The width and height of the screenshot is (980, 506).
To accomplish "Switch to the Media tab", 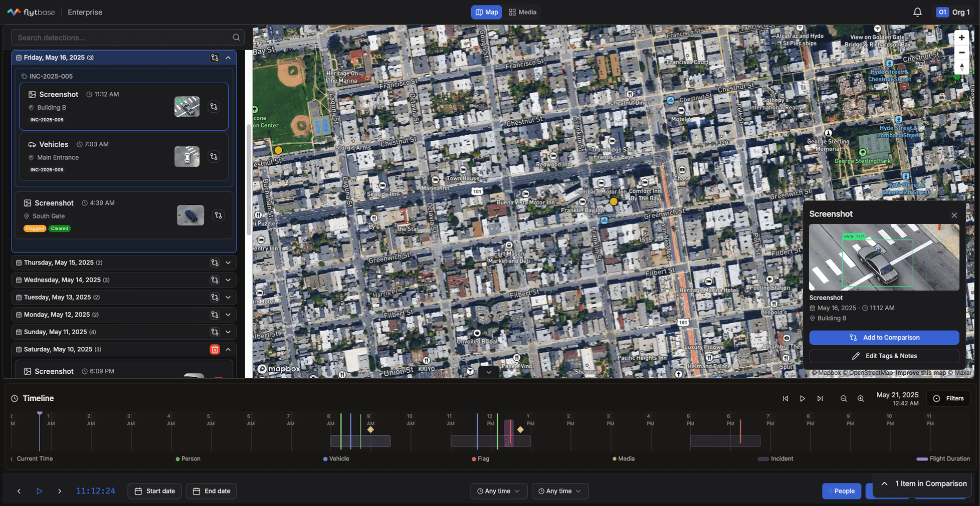I will (x=522, y=12).
